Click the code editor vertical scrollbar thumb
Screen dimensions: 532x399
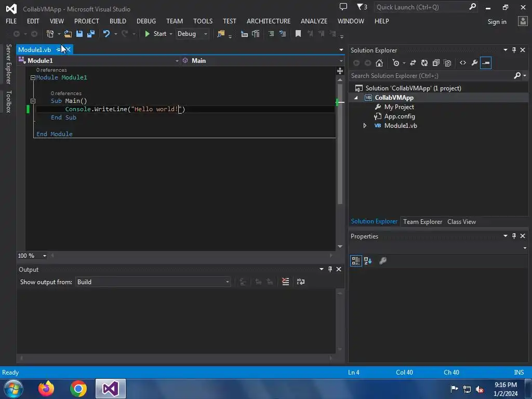pyautogui.click(x=340, y=144)
